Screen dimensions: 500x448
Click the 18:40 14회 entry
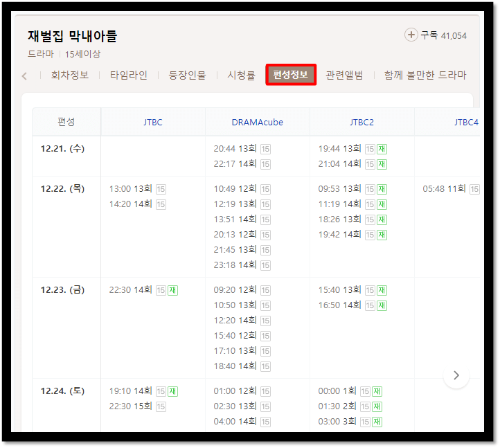coord(242,367)
